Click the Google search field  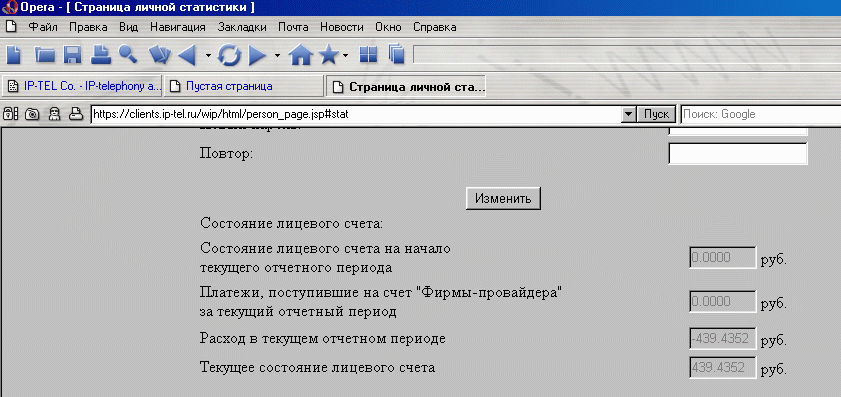coord(761,114)
